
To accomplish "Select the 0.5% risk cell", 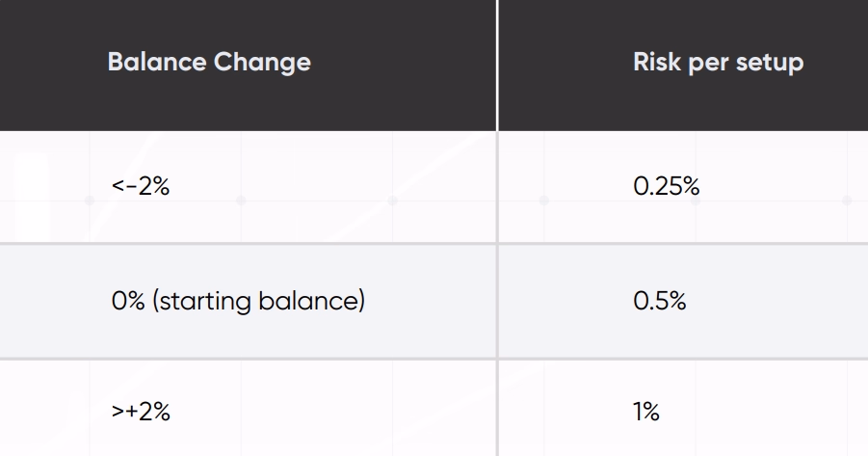I will 659,301.
